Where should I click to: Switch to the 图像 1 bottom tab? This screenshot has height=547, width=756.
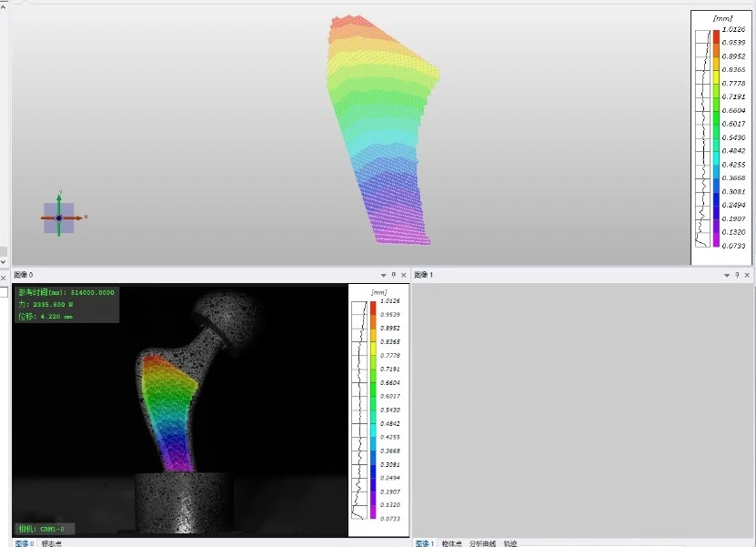click(425, 543)
